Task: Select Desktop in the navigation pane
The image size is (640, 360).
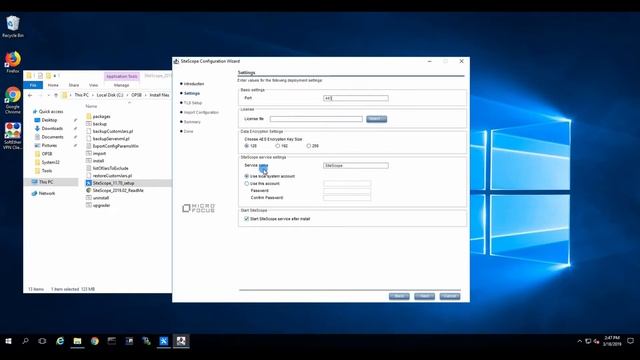Action: tap(49, 120)
